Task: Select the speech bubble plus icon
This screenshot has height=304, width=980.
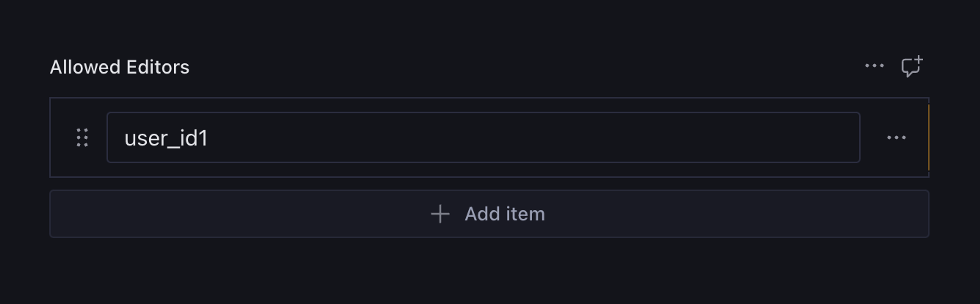Action: click(911, 67)
